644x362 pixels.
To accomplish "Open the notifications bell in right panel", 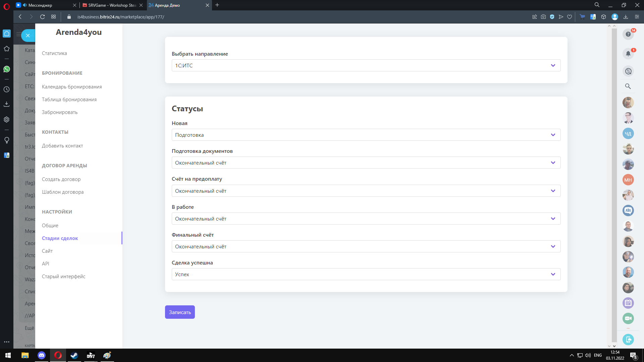I will tap(628, 54).
